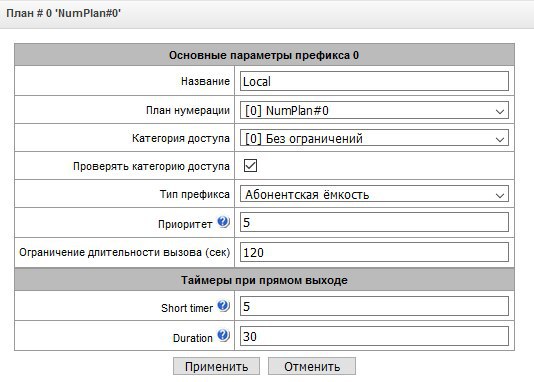534x382 pixels.
Task: Focus the Short timer input field
Action: (374, 306)
